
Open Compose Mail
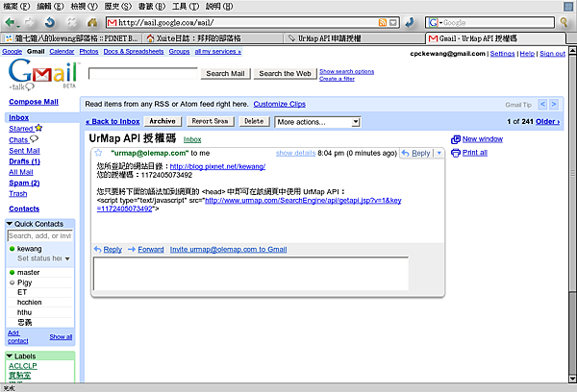coord(34,102)
